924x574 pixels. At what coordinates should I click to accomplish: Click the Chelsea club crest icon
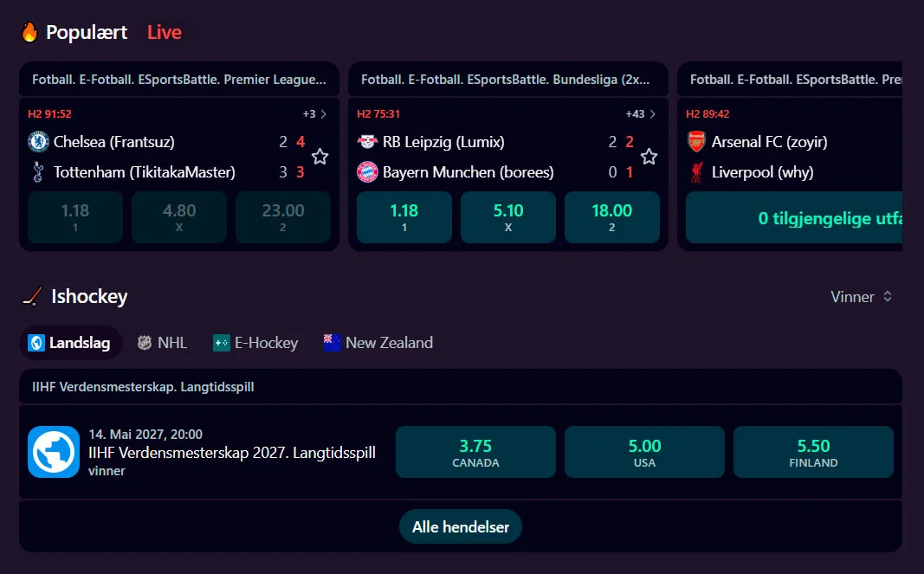pos(38,141)
